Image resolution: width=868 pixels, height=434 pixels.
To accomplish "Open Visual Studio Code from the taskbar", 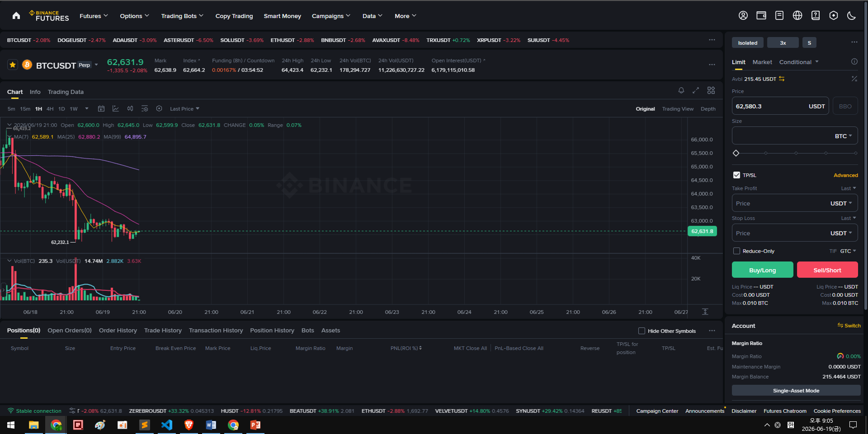I will [167, 425].
